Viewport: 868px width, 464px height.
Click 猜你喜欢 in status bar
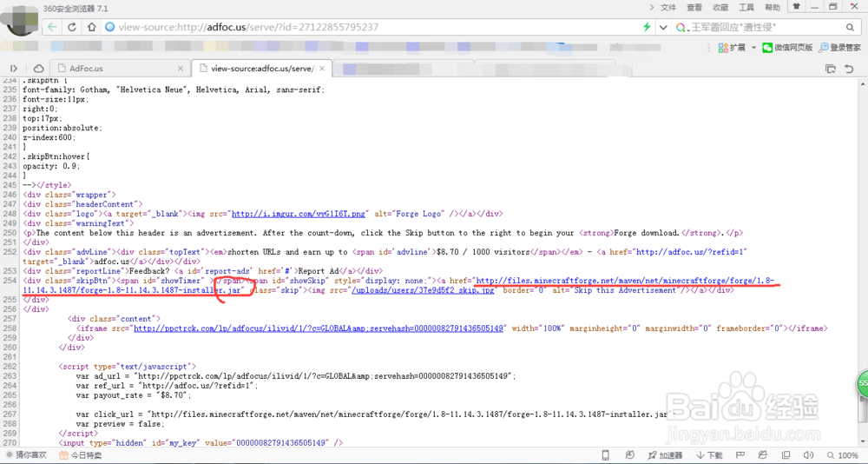[25, 455]
